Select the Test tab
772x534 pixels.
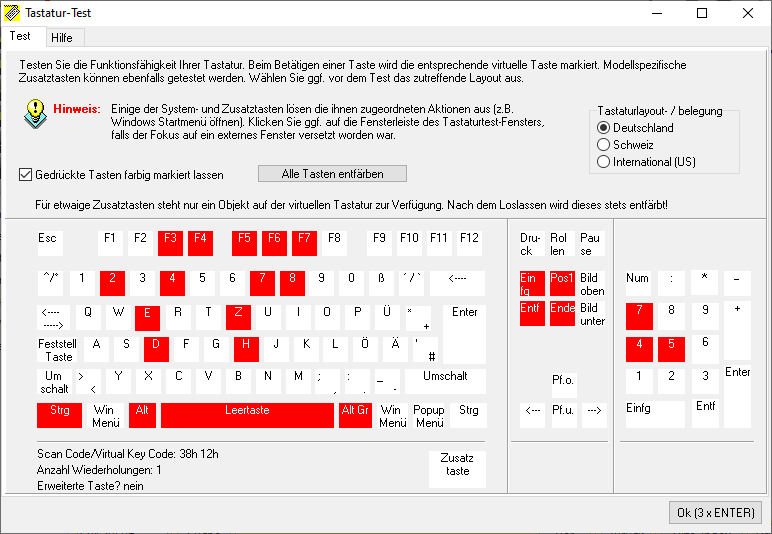tap(23, 36)
